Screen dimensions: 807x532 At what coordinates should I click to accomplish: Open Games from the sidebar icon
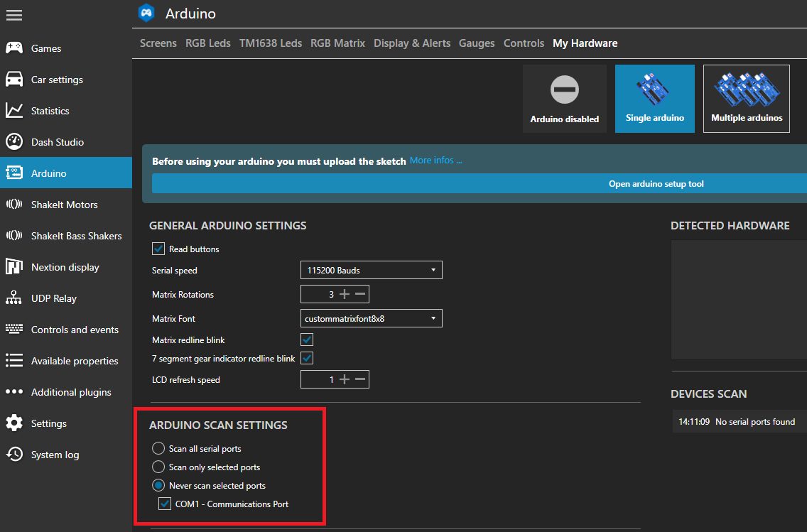point(14,48)
